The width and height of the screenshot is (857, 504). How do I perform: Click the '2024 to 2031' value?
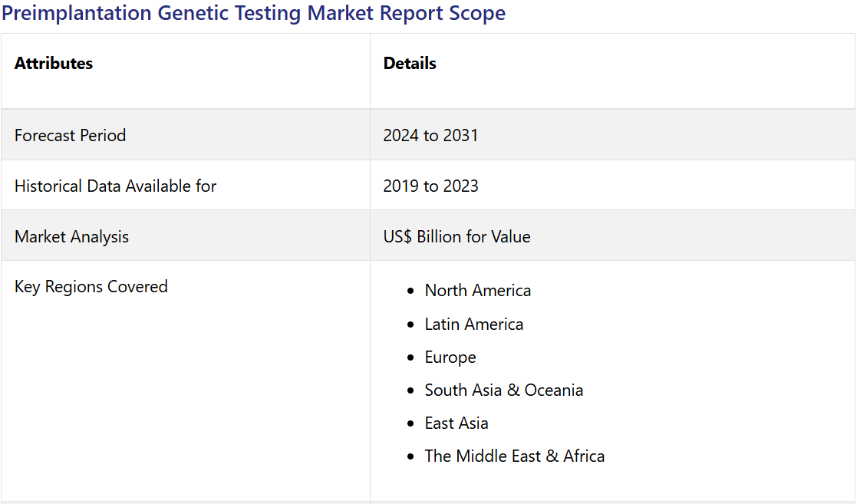[430, 136]
